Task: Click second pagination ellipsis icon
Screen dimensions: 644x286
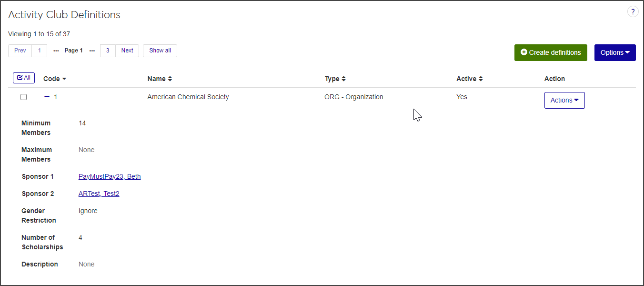Action: (x=92, y=51)
